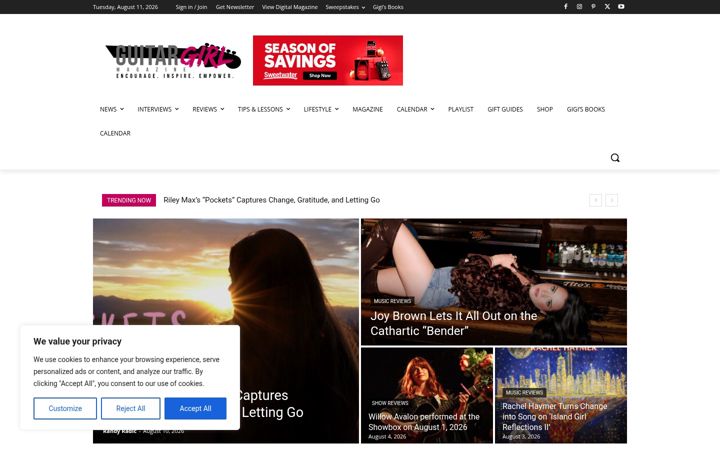Screen dimensions: 720x450
Task: Open the Gift Guides menu item
Action: [x=505, y=109]
